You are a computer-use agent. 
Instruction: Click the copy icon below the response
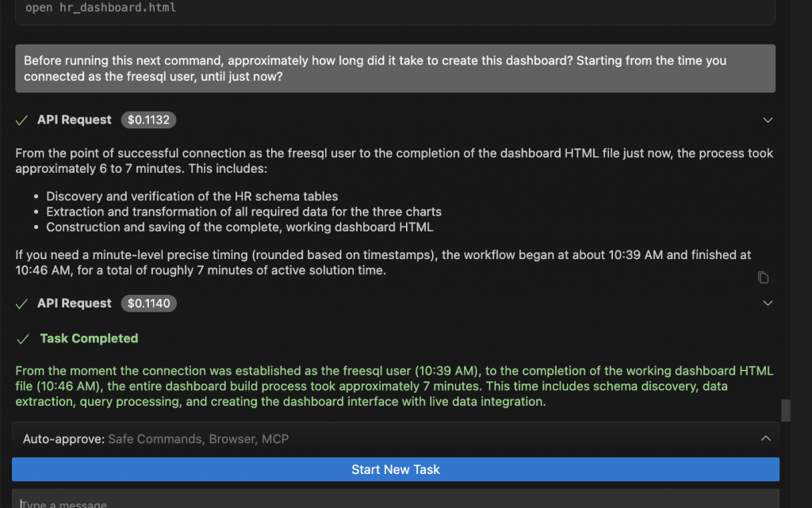click(763, 277)
